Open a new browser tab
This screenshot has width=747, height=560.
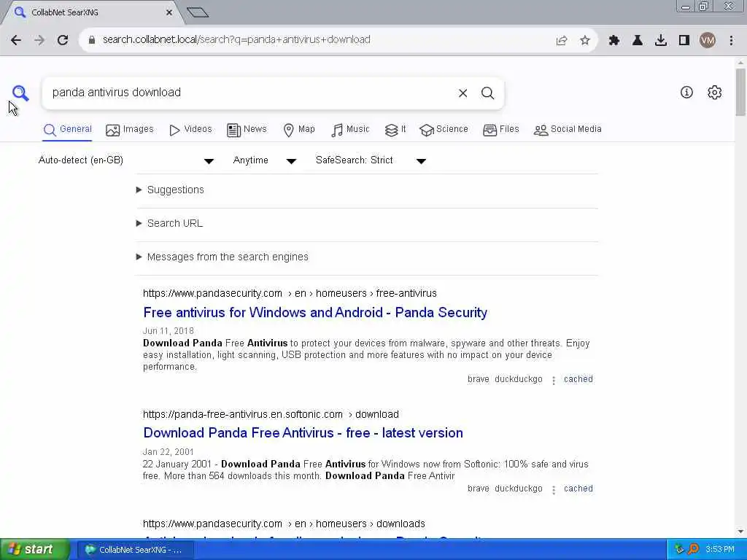198,12
